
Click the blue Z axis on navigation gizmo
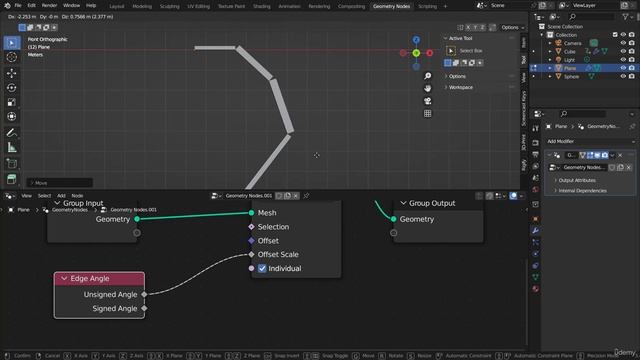pyautogui.click(x=416, y=40)
